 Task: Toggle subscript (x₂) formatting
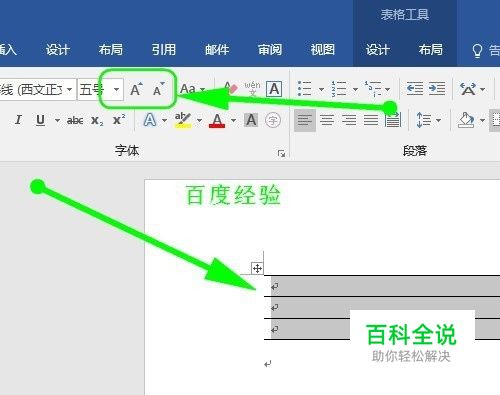97,120
